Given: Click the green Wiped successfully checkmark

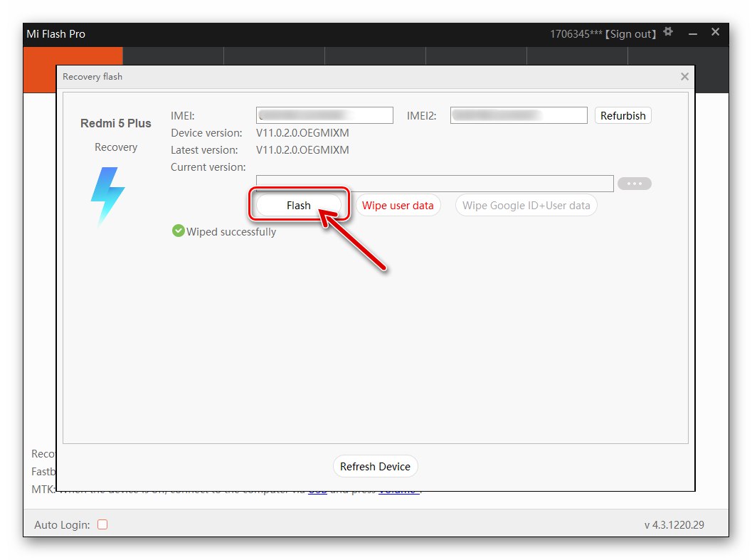Looking at the screenshot, I should tap(178, 231).
